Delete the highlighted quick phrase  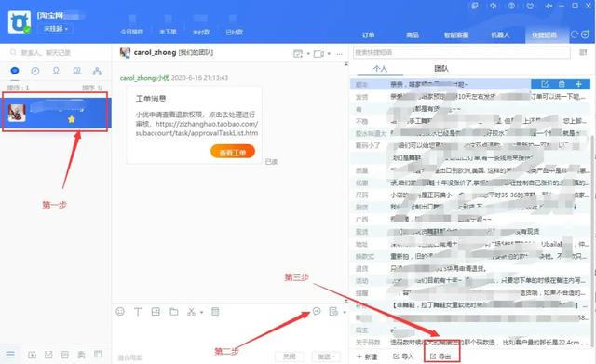pos(562,84)
